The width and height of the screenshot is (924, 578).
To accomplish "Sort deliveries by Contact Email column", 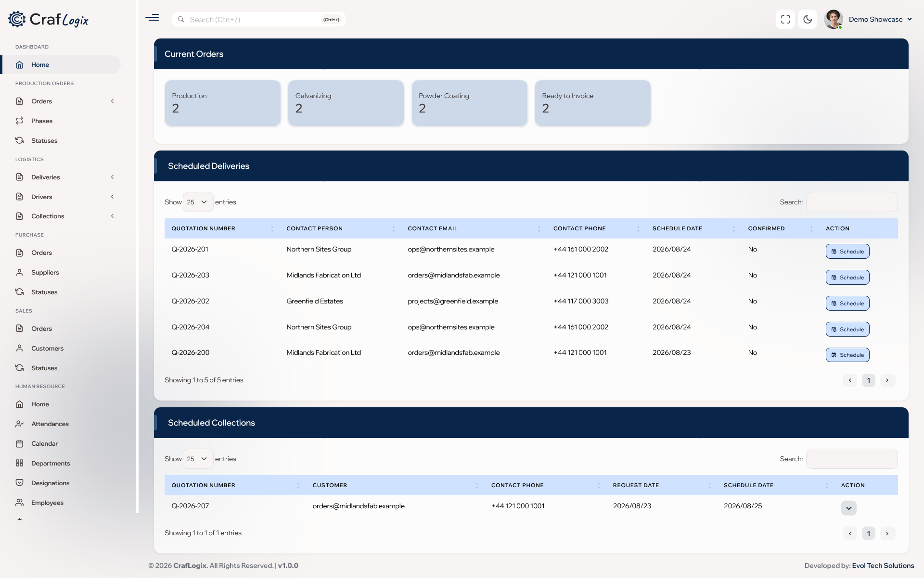I will (x=474, y=228).
